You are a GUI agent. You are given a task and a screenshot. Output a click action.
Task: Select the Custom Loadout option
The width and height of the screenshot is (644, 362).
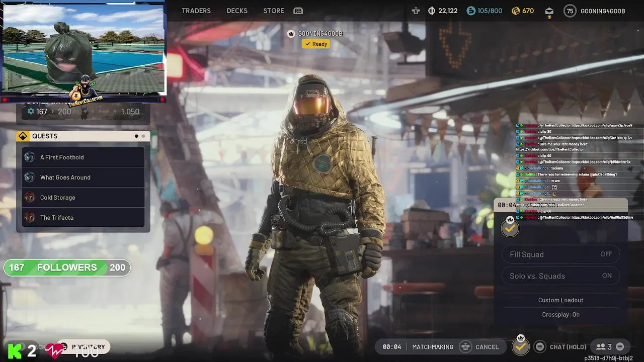561,300
